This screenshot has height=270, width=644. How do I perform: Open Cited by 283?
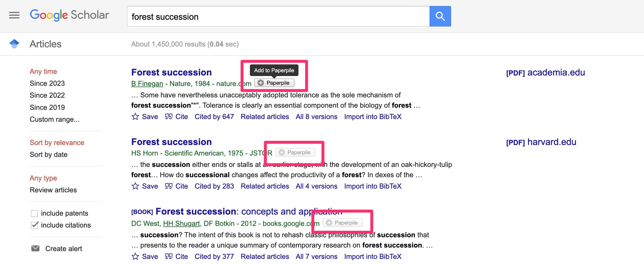click(x=214, y=186)
